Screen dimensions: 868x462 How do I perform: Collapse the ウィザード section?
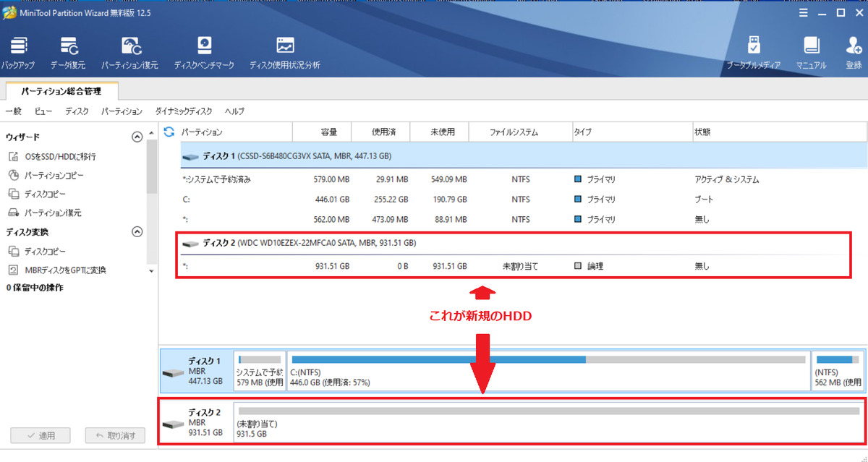pos(137,137)
